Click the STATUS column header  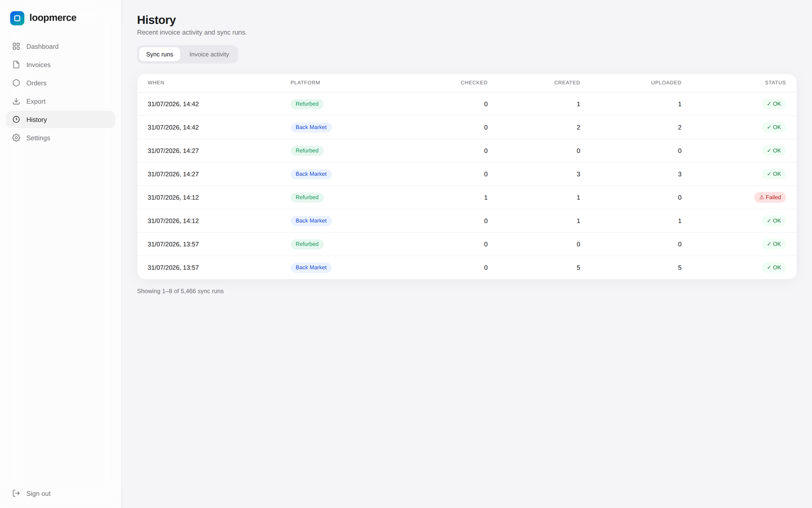tap(775, 83)
